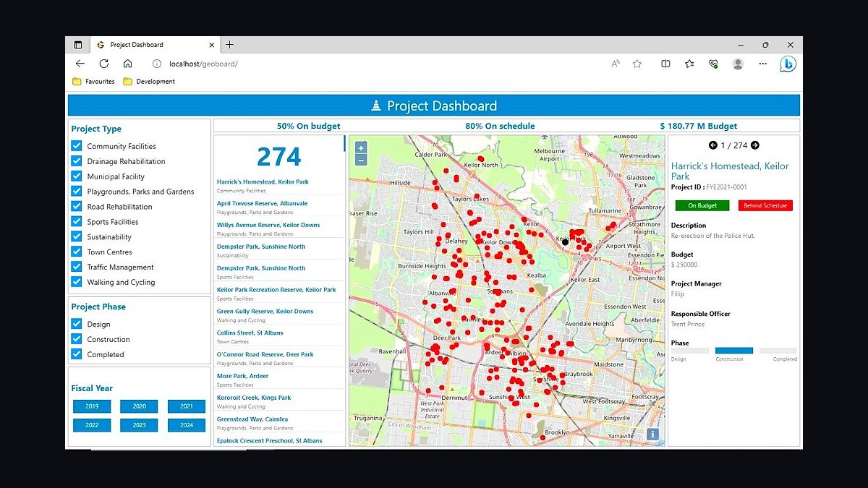Toggle the Completed phase checkbox
The height and width of the screenshot is (488, 868).
[x=77, y=354]
